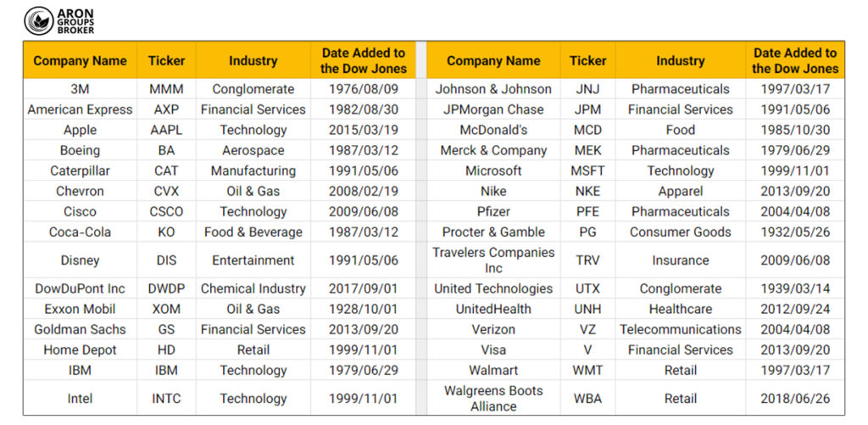Select the Travelers Companies Inc cell

pos(493,260)
